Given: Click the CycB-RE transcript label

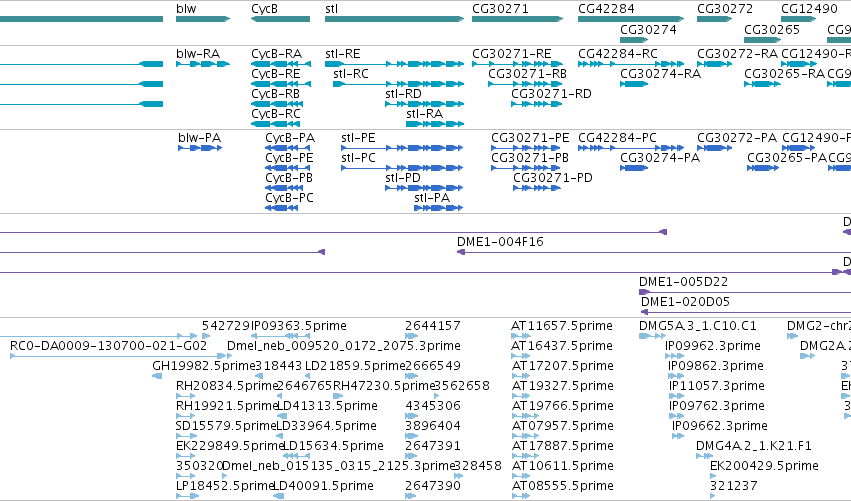Looking at the screenshot, I should tap(276, 74).
